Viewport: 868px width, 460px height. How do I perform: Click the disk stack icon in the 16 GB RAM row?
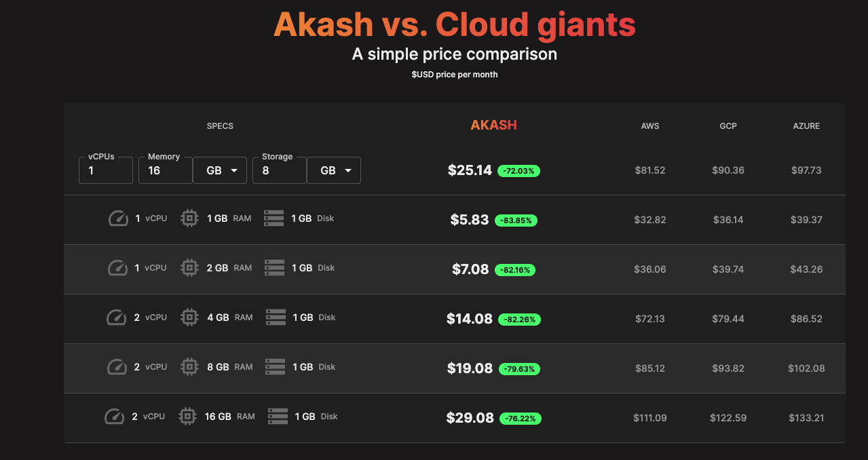(x=278, y=416)
